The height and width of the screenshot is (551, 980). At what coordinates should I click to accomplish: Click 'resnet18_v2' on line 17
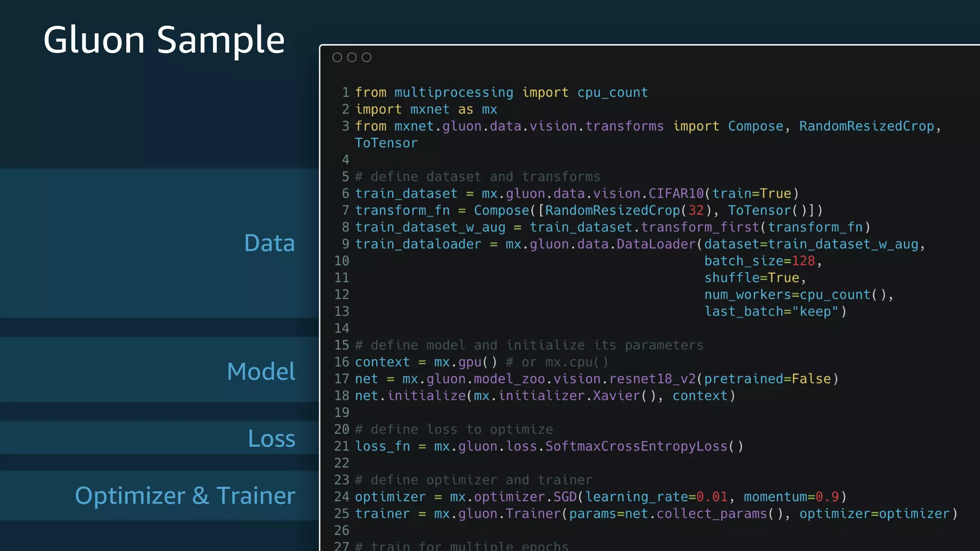(652, 379)
